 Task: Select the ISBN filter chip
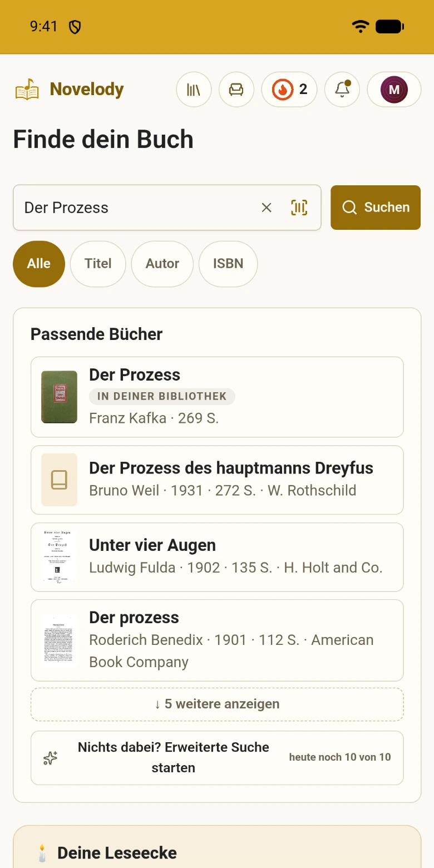pyautogui.click(x=228, y=264)
